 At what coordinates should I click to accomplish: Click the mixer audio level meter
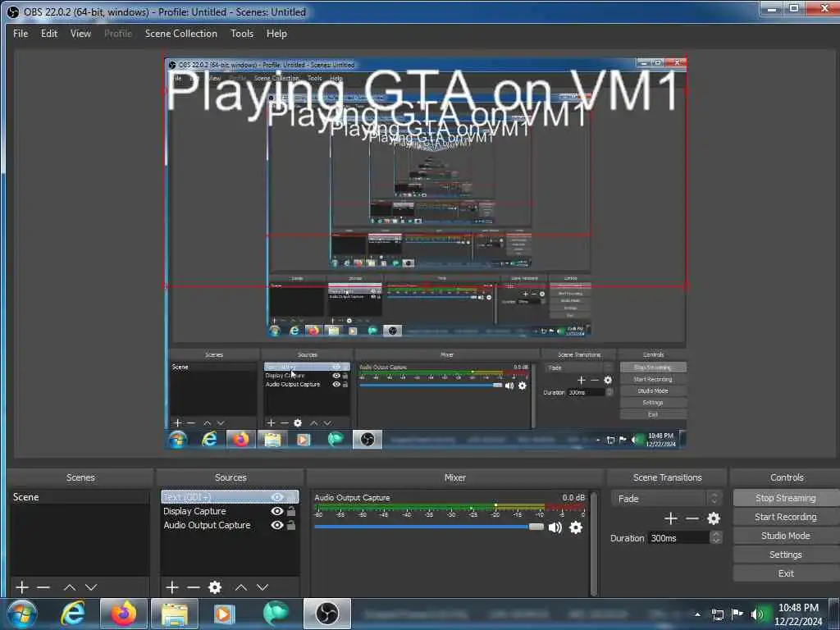[x=450, y=506]
